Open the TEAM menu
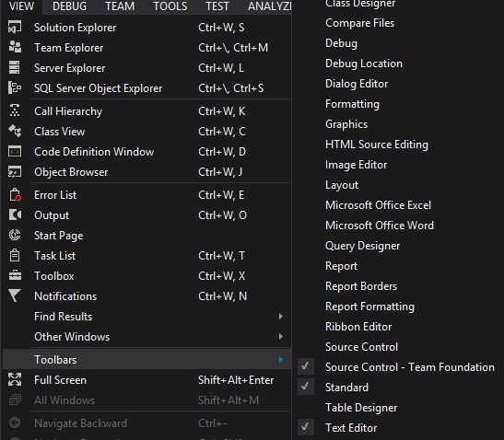 [120, 6]
